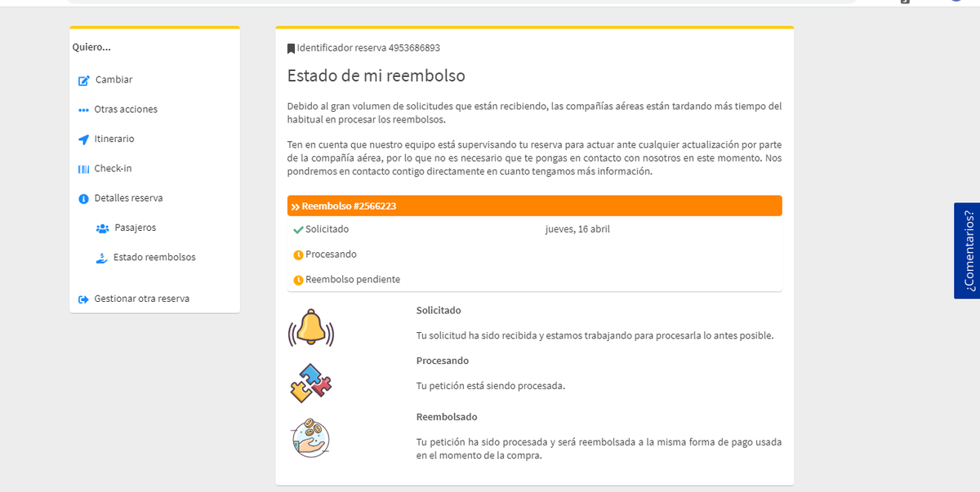The height and width of the screenshot is (492, 980).
Task: Open Estado reembolsos sub-item
Action: (154, 257)
